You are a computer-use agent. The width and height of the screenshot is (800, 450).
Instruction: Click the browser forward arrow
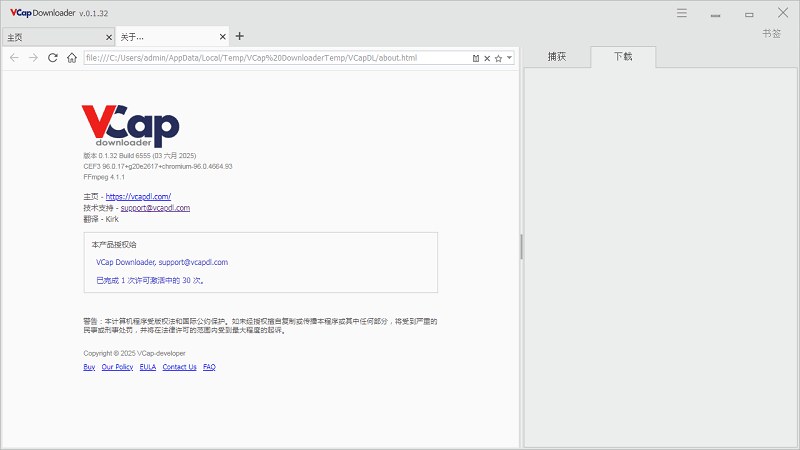click(33, 58)
